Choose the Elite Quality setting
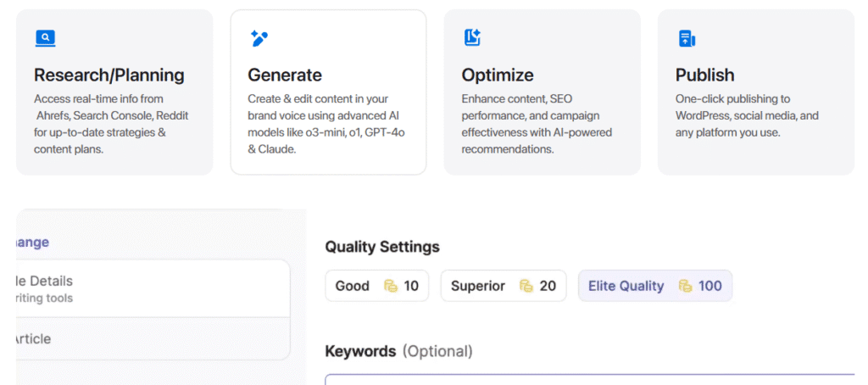 click(655, 286)
